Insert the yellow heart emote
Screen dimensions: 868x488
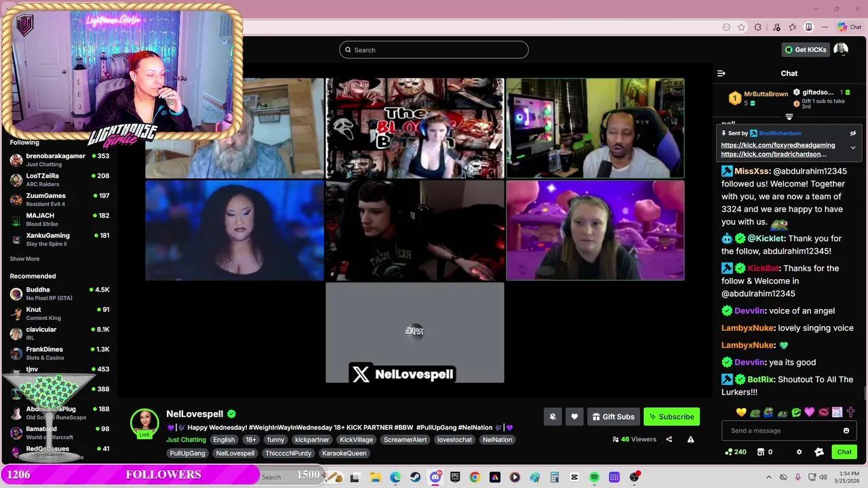point(741,412)
